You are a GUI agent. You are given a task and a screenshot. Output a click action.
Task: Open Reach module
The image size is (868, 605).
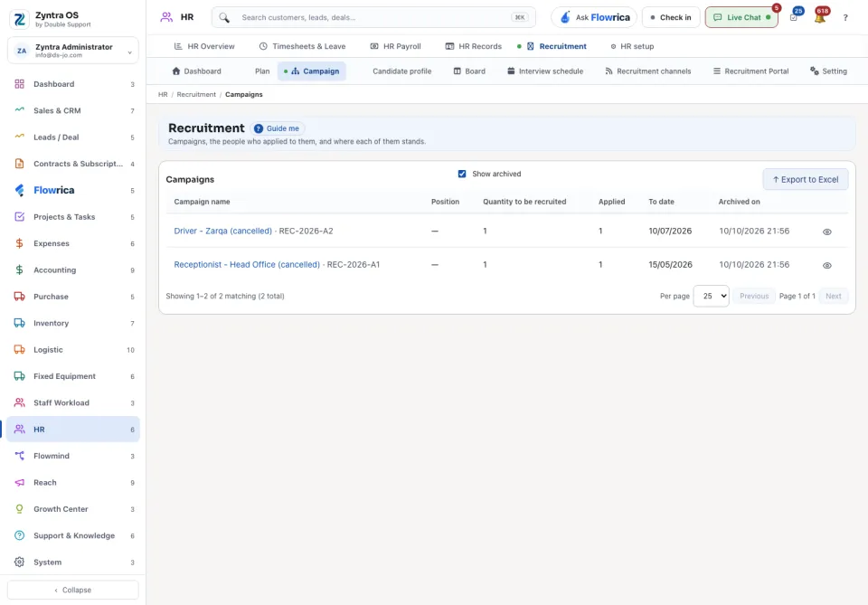pyautogui.click(x=73, y=483)
